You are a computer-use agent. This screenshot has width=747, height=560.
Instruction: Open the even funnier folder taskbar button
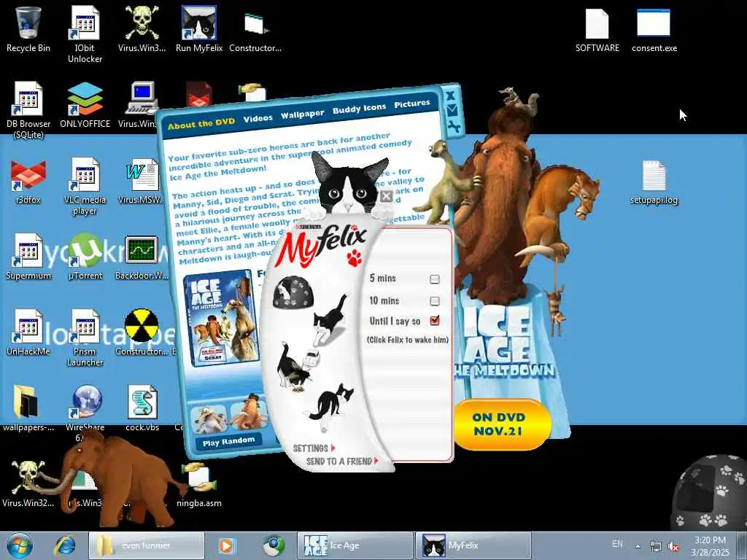point(146,545)
